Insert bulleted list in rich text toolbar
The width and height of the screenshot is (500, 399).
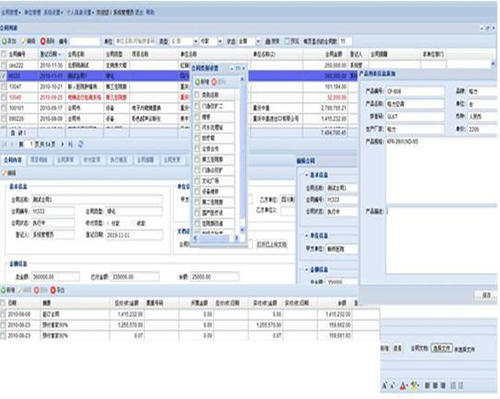point(461,386)
